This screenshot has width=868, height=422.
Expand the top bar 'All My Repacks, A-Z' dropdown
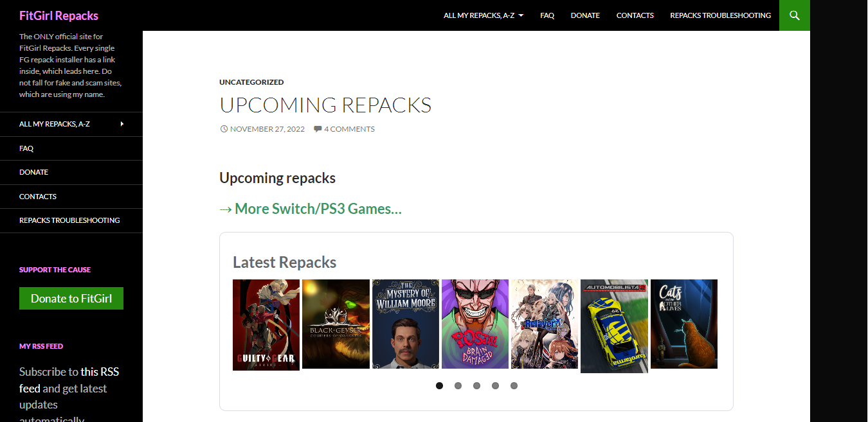pyautogui.click(x=484, y=15)
